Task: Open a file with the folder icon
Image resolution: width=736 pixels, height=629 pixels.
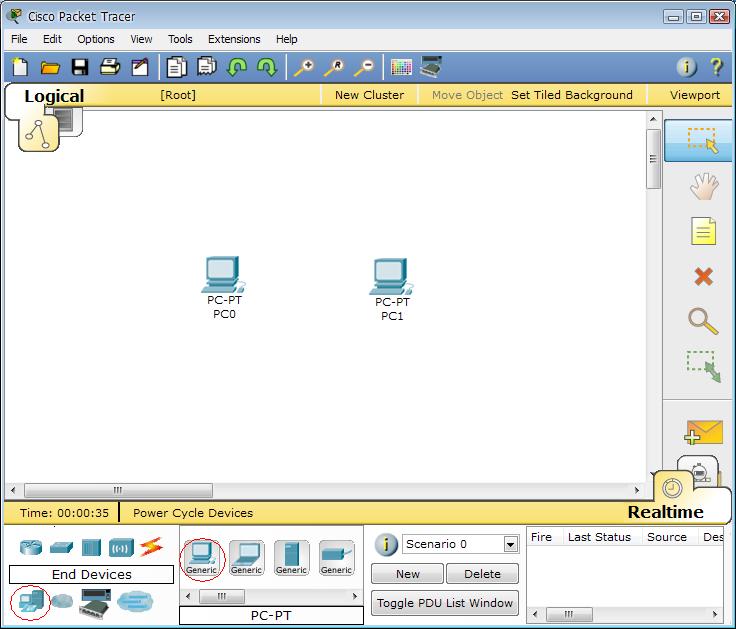Action: point(50,68)
